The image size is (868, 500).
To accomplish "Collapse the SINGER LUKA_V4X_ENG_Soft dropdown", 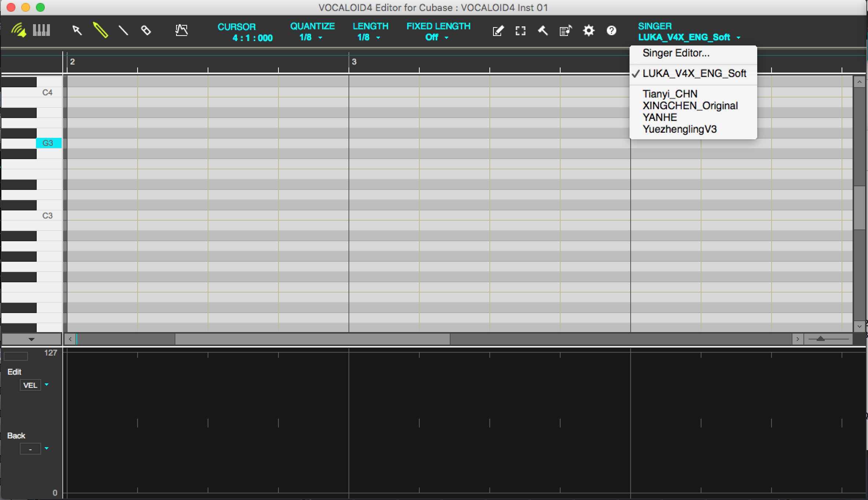I will tap(689, 37).
